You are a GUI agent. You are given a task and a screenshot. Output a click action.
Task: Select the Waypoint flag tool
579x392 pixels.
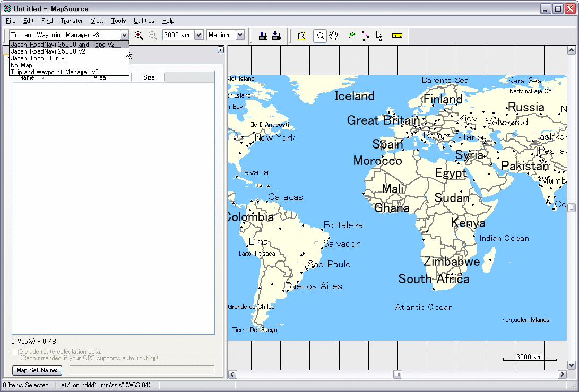click(351, 36)
